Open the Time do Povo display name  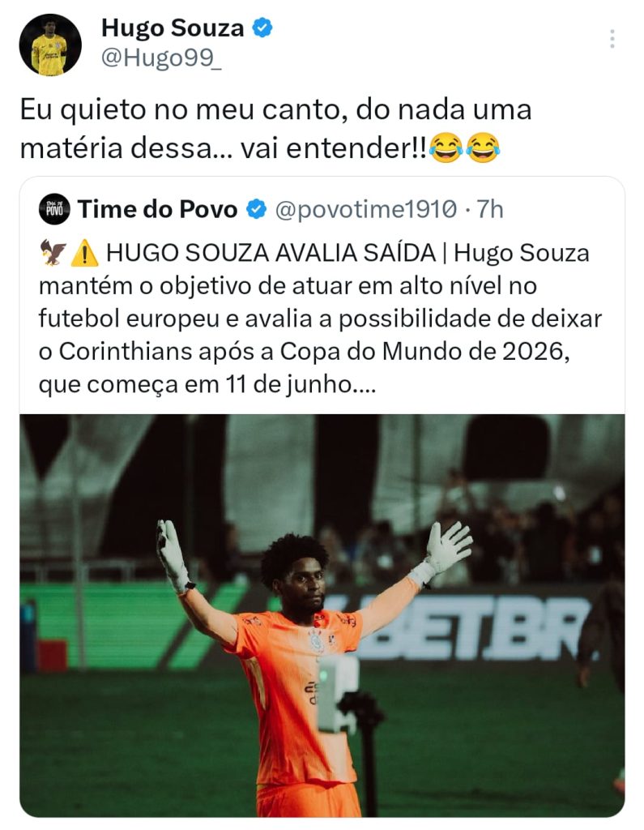[157, 210]
